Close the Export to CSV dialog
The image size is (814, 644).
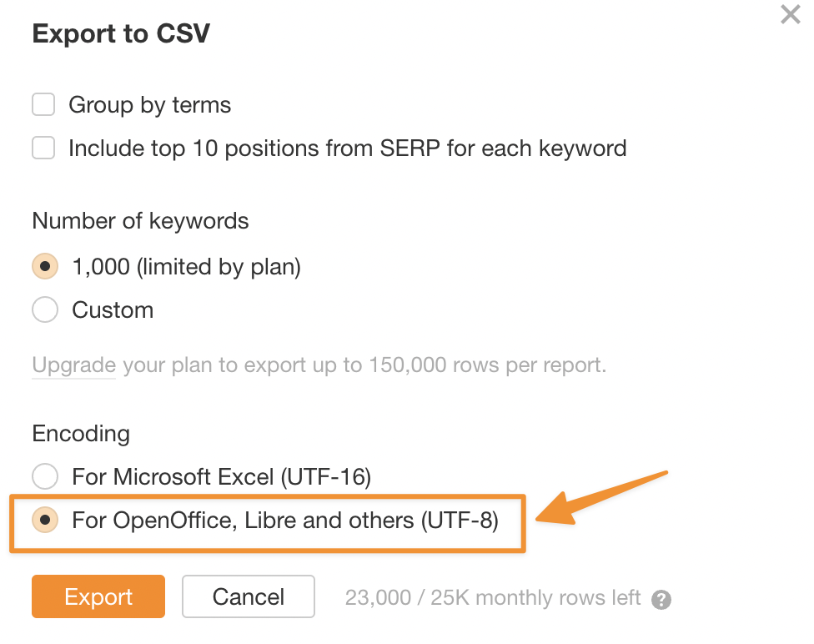click(790, 14)
